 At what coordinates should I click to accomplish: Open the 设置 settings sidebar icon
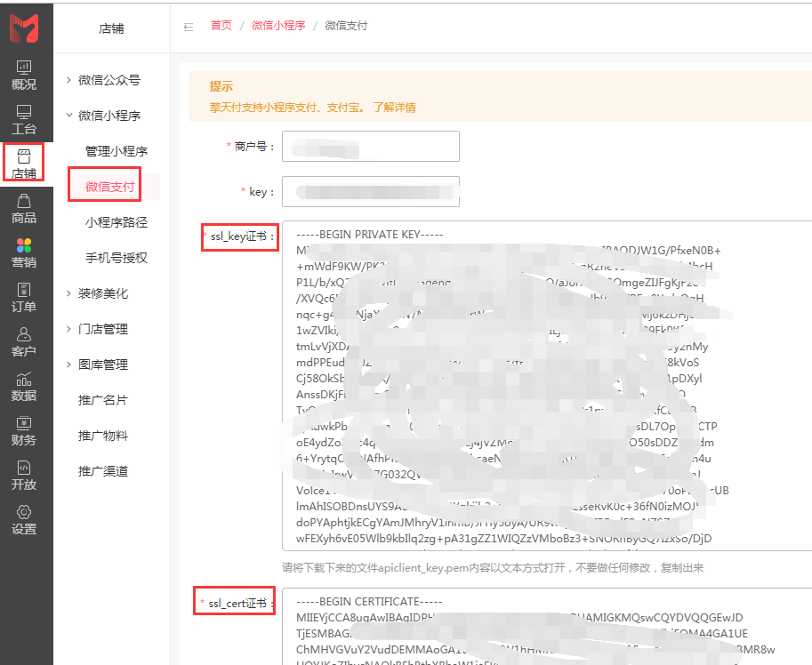coord(24,521)
